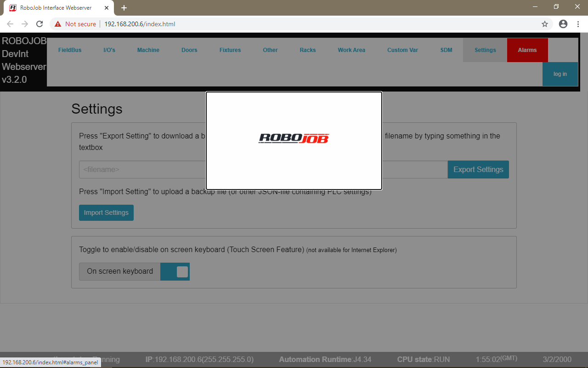Click the Internet Explorer availability note
Viewport: 588px width, 368px height.
pos(351,250)
